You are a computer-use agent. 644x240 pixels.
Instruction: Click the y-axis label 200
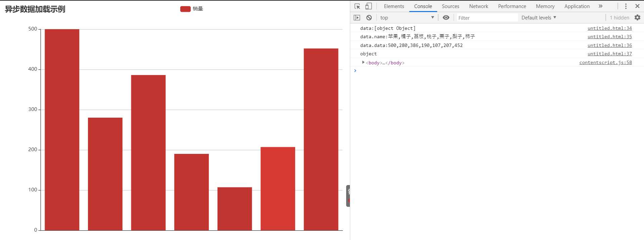33,150
